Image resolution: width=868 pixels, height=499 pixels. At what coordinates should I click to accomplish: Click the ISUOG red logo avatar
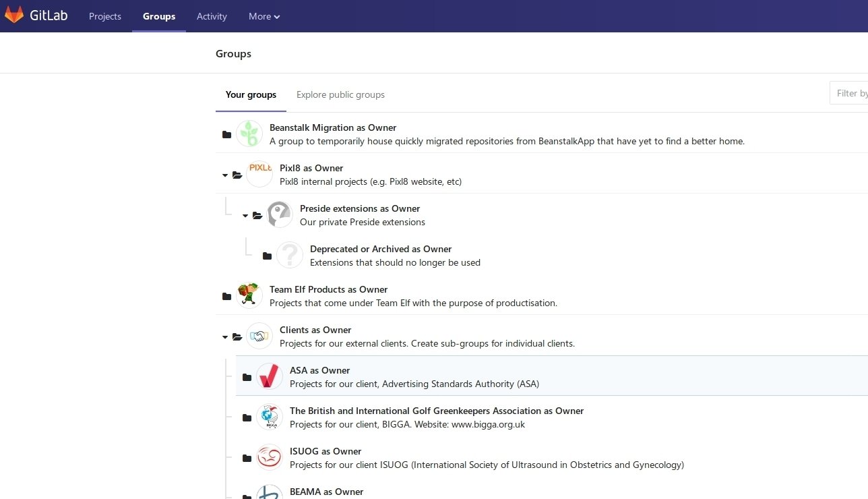[x=270, y=457]
